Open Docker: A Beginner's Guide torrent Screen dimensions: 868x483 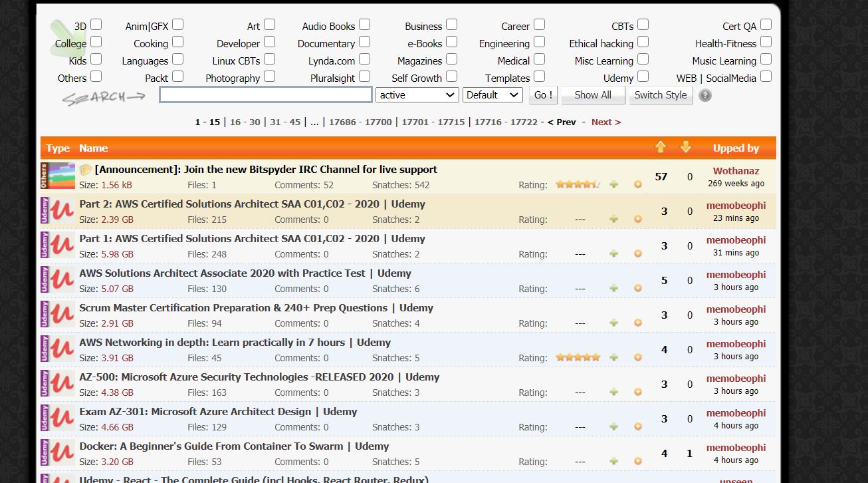(234, 446)
